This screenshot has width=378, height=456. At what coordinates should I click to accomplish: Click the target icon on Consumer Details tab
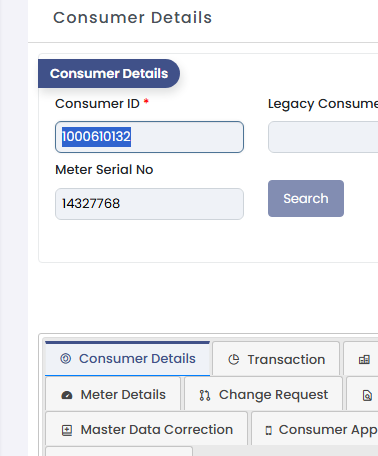66,359
